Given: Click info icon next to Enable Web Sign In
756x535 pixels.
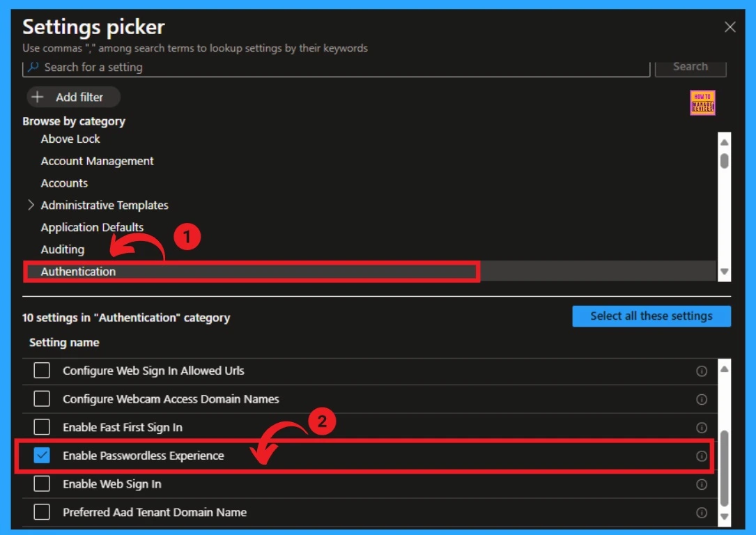Looking at the screenshot, I should (702, 483).
